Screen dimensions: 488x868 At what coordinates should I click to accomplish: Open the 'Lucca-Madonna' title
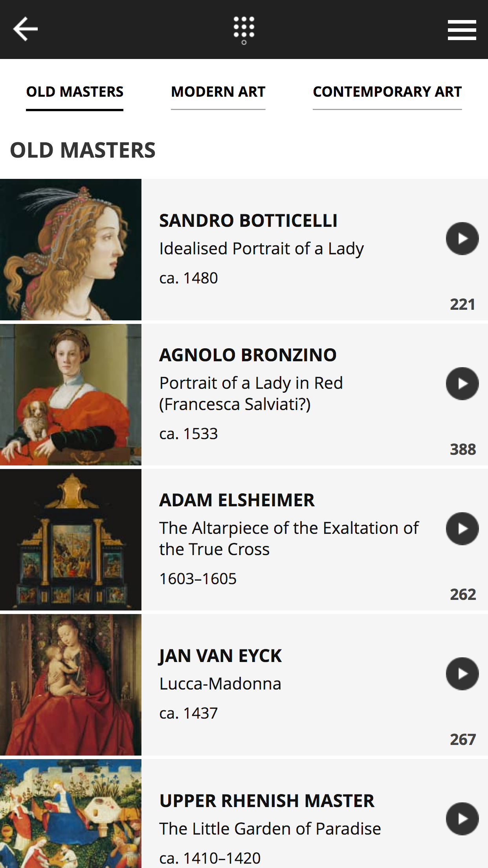point(220,684)
